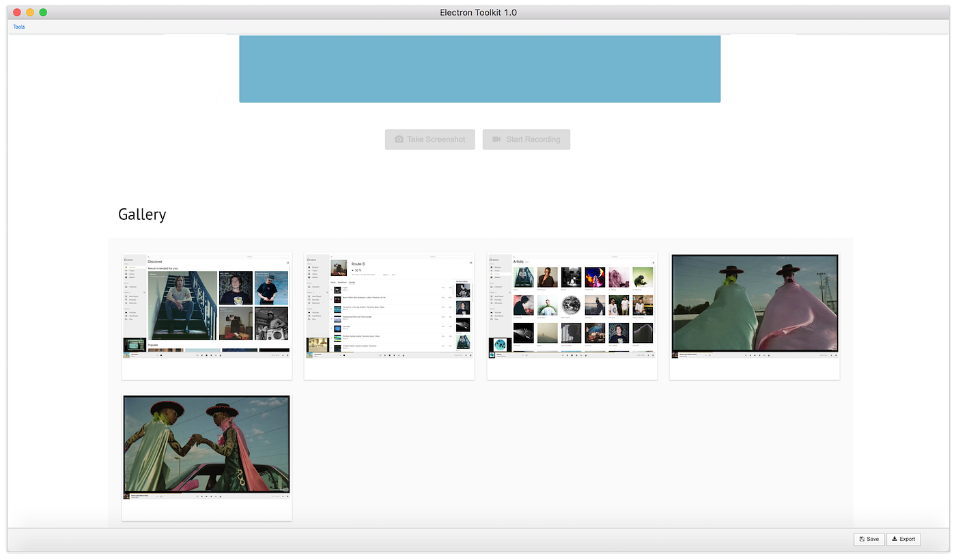Click the camcorder icon on Start Recording
Image resolution: width=956 pixels, height=560 pixels.
click(x=496, y=139)
